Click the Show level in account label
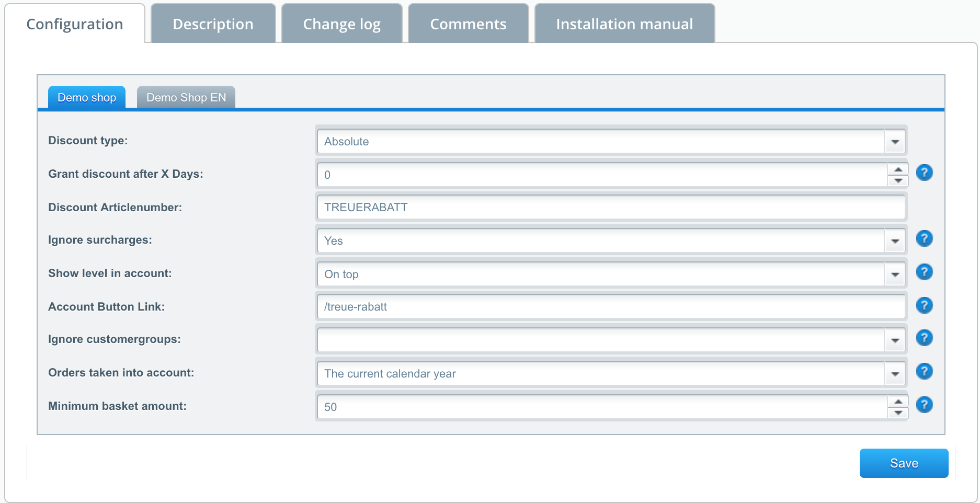The height and width of the screenshot is (503, 980). 110,273
